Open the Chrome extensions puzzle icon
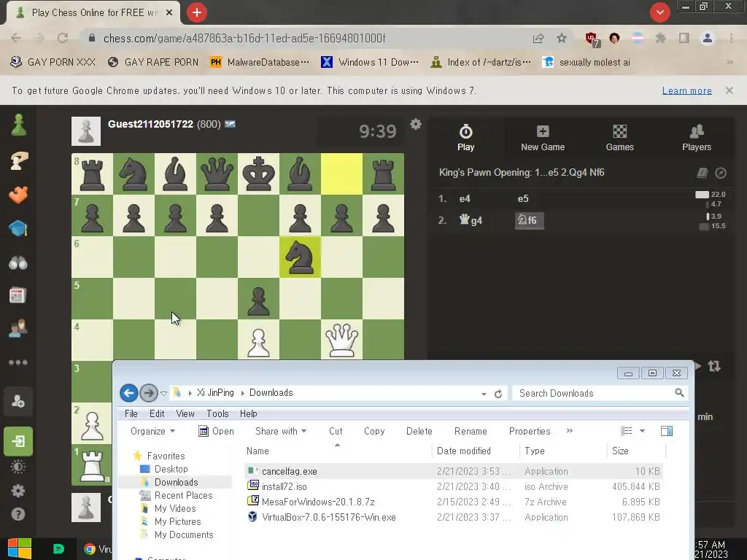Image resolution: width=747 pixels, height=560 pixels. click(661, 38)
